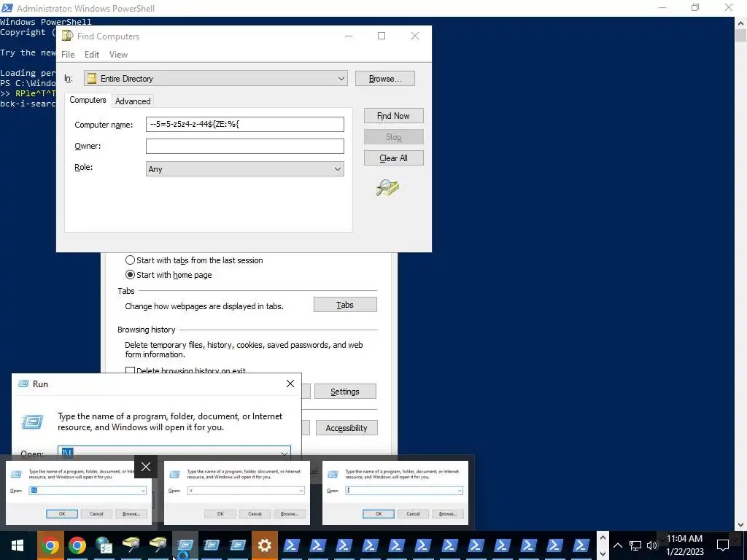The width and height of the screenshot is (747, 560).
Task: Click the Find Now button
Action: [x=393, y=116]
